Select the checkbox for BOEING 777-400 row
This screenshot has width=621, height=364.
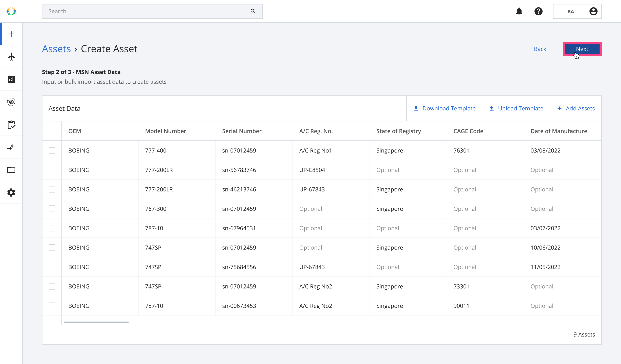pos(52,150)
